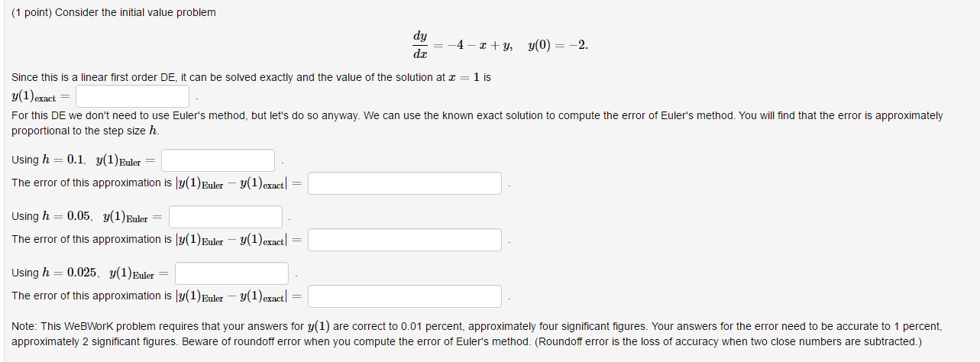Click the y(1) exact answer input box
Image resolution: width=980 pixels, height=362 pixels.
(x=133, y=96)
